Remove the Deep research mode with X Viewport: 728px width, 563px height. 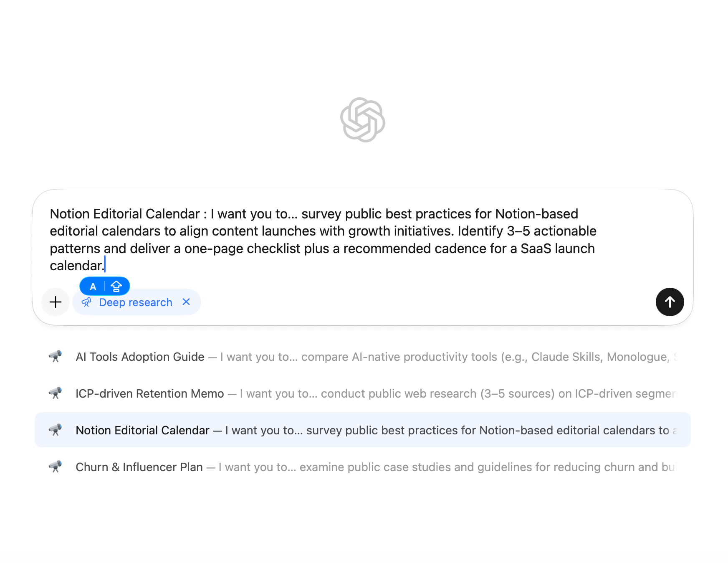pyautogui.click(x=186, y=302)
